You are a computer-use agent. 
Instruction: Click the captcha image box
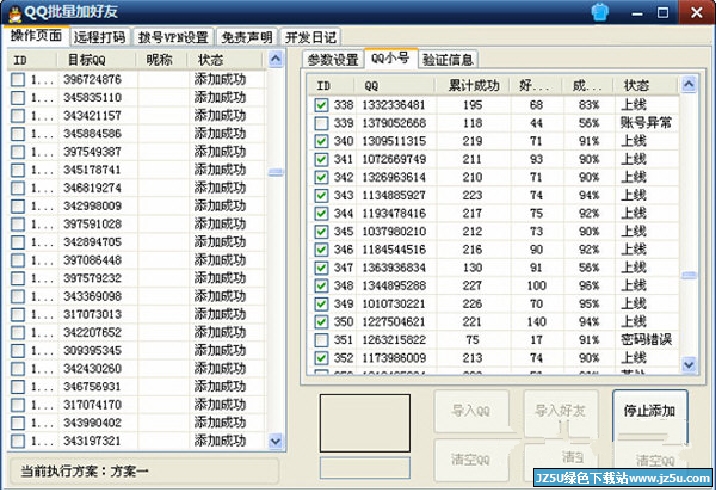(365, 423)
